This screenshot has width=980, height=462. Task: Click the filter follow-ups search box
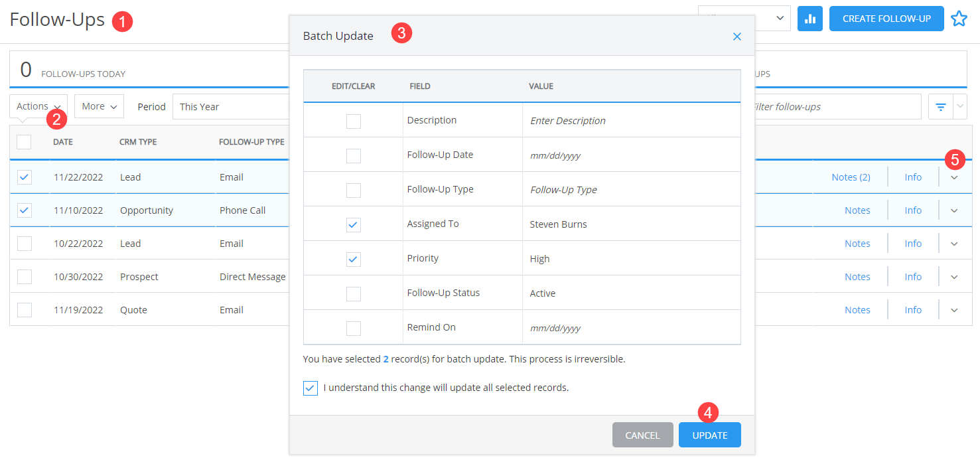click(x=837, y=107)
